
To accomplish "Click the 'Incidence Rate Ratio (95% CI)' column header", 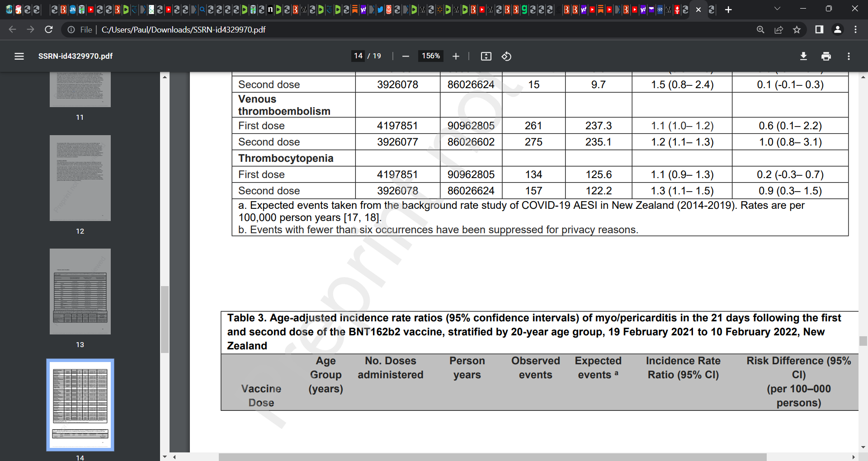I will pyautogui.click(x=683, y=367).
